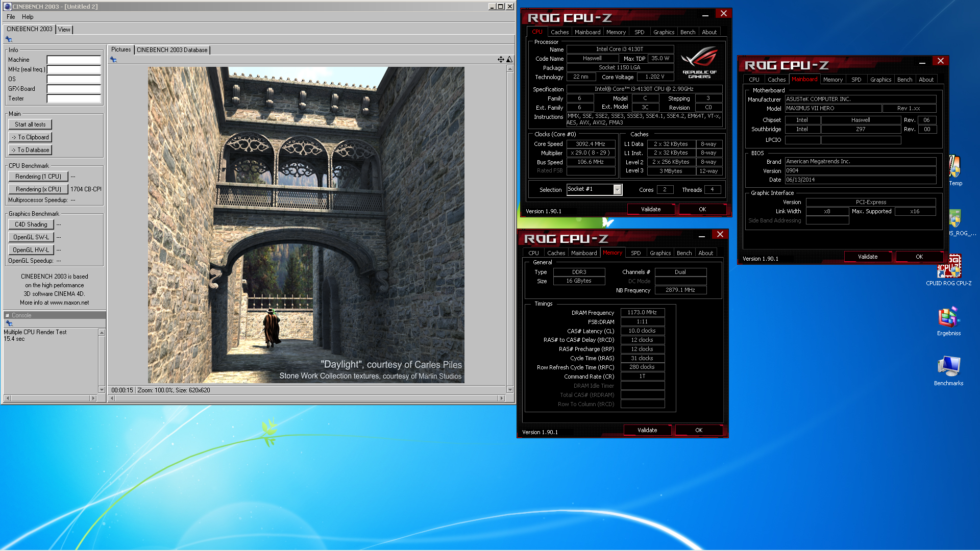Click the GFX-Board input field
Image resolution: width=980 pixels, height=551 pixels.
click(74, 89)
